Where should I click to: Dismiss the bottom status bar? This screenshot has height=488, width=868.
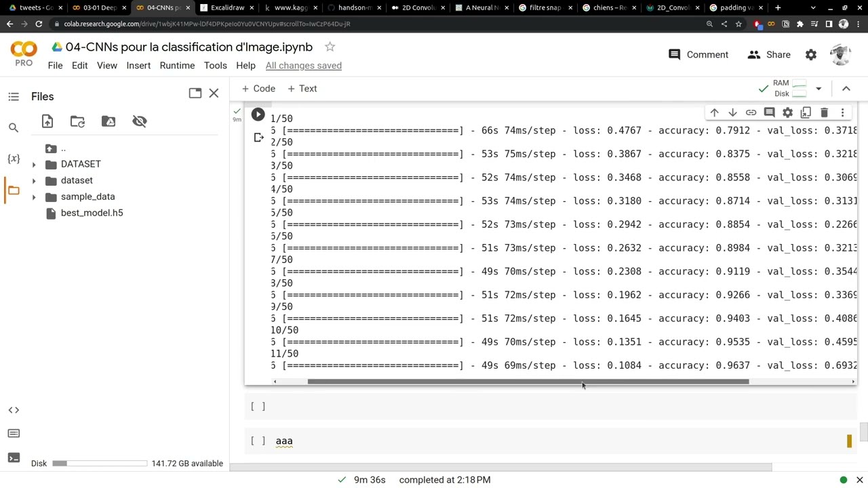click(859, 480)
